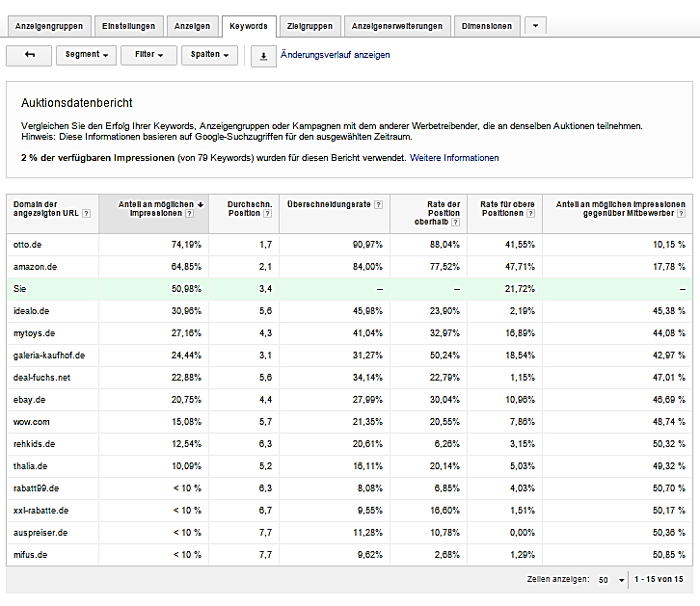This screenshot has width=700, height=606.
Task: Open the Zeilen anzeigen rows dropdown
Action: [611, 580]
